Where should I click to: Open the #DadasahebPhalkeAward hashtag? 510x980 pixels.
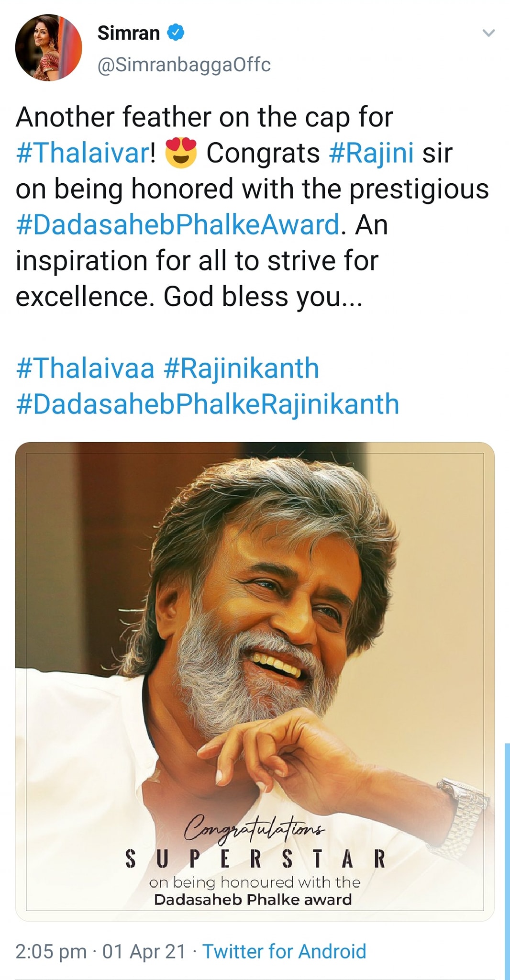[177, 224]
